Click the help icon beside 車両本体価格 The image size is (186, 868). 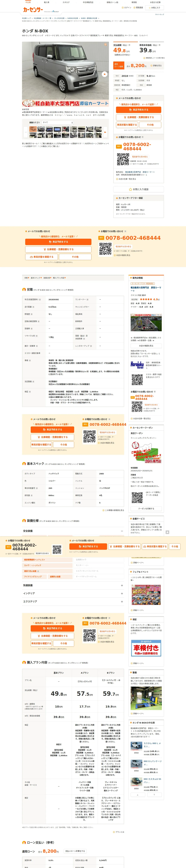(x=159, y=45)
